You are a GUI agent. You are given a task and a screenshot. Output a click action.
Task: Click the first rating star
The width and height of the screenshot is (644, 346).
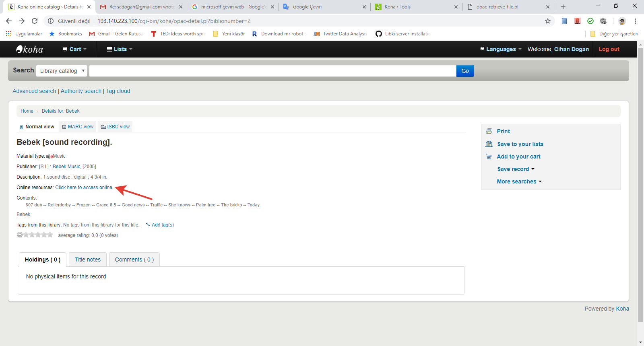tap(26, 235)
